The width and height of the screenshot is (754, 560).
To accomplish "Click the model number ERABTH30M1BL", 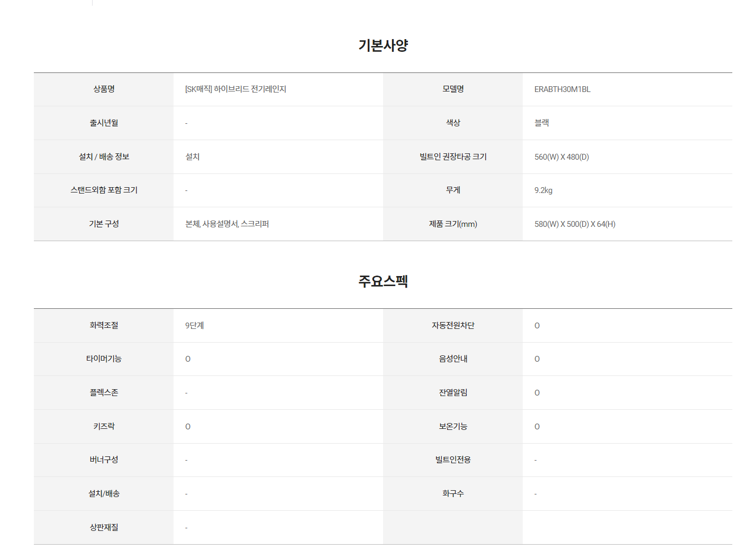I will click(x=562, y=89).
